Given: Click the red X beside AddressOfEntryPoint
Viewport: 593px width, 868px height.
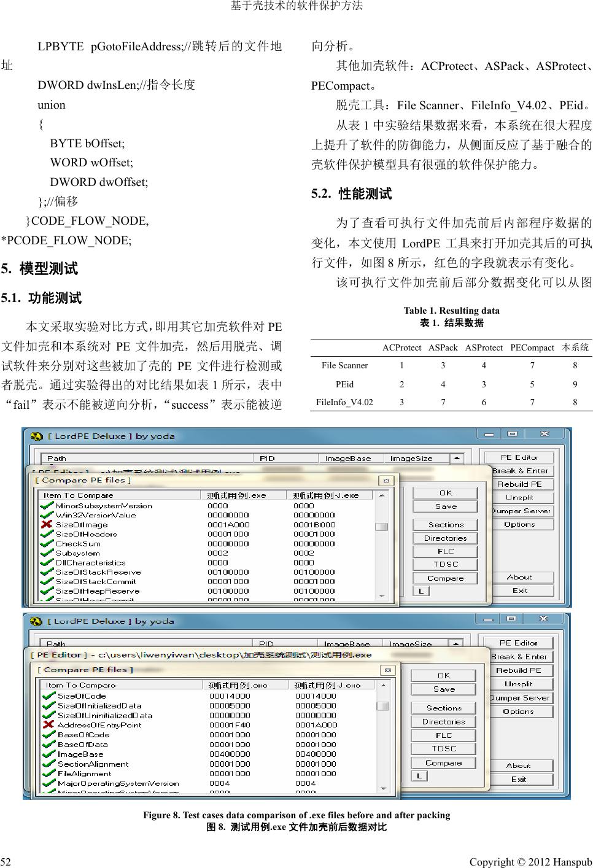Looking at the screenshot, I should (x=48, y=725).
